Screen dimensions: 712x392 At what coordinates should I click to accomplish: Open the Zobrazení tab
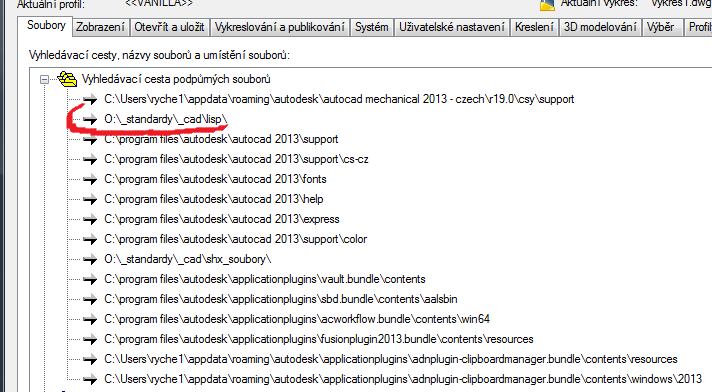click(x=100, y=27)
